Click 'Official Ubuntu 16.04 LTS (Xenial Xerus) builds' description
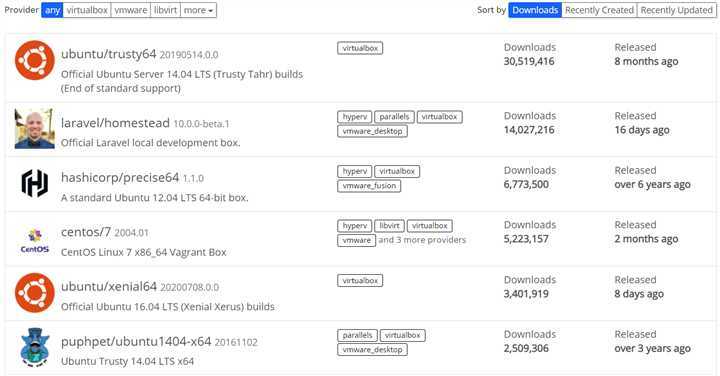Image resolution: width=720 pixels, height=376 pixels. coord(168,307)
